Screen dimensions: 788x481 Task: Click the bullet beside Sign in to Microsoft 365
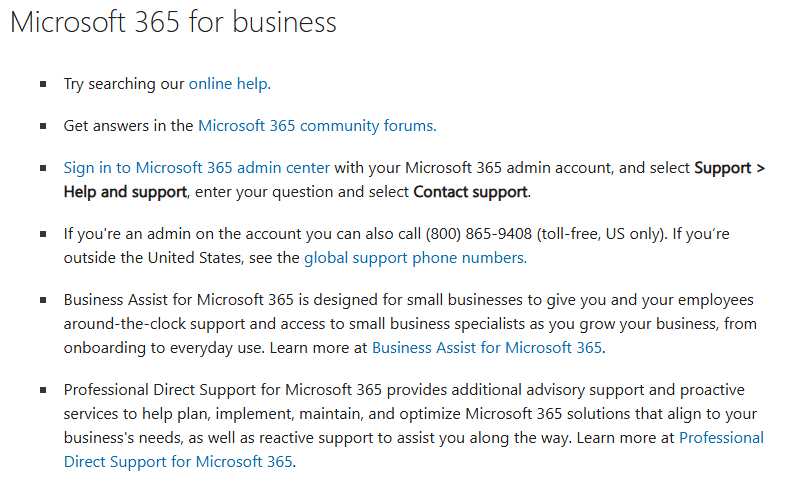[x=43, y=168]
